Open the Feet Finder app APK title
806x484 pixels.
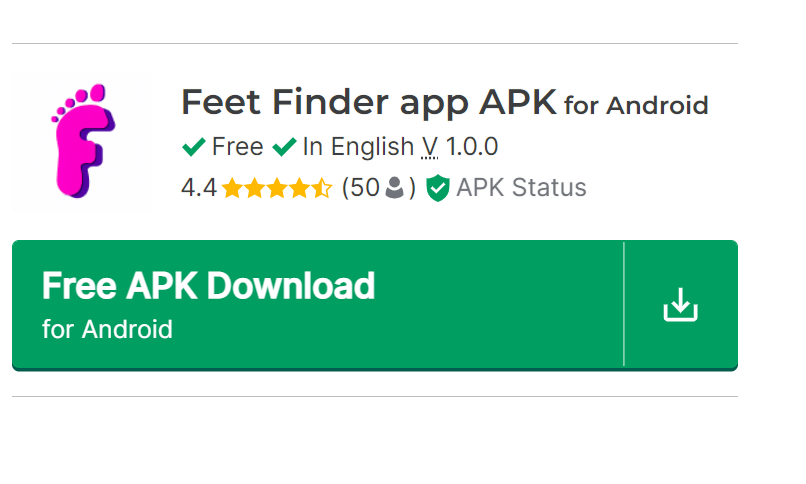368,102
